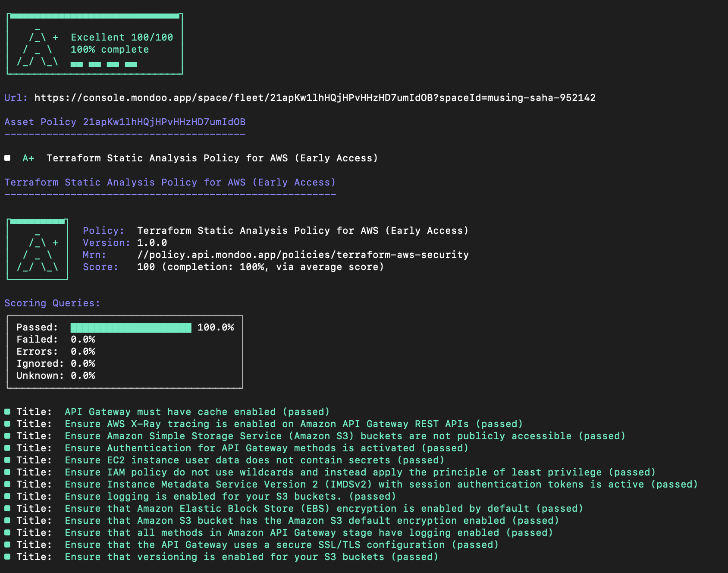Click the bullet next to IMDSv2 session tokens check

click(x=7, y=484)
